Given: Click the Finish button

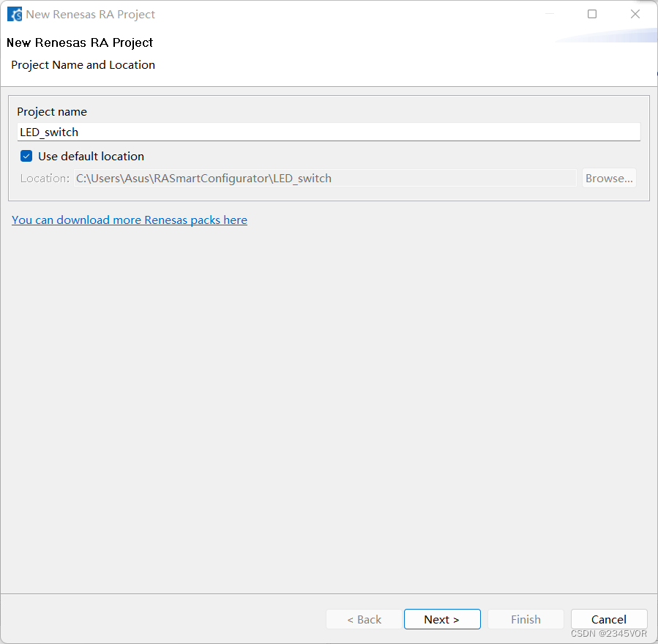Looking at the screenshot, I should (x=526, y=619).
